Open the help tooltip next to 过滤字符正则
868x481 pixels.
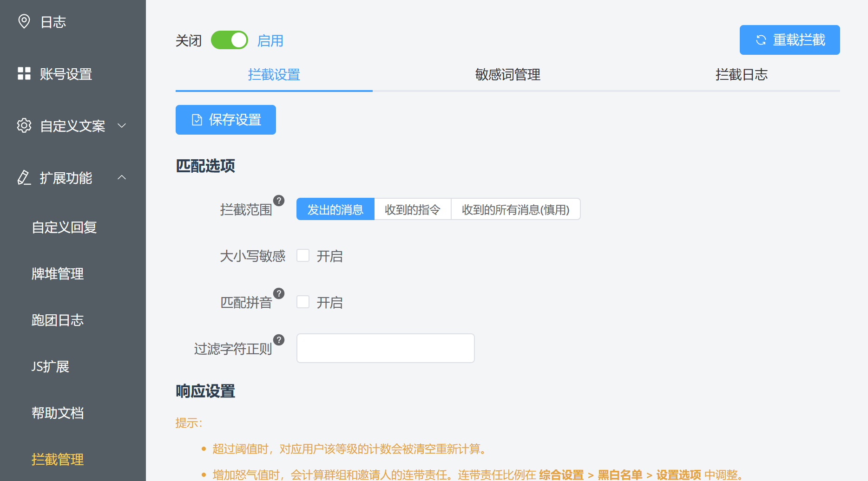pyautogui.click(x=279, y=339)
